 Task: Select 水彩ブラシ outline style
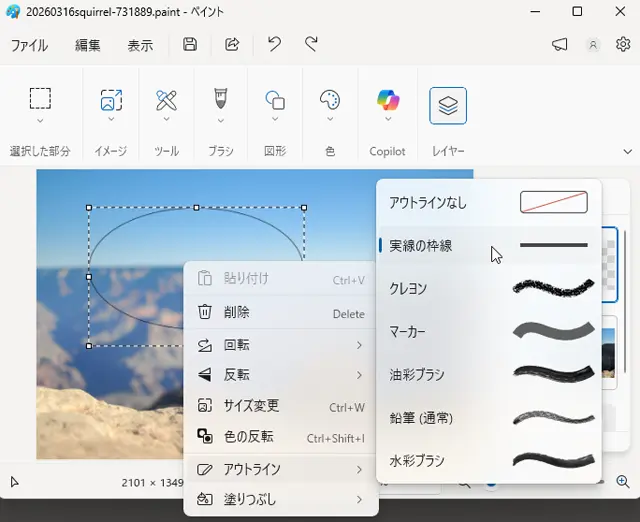[x=489, y=461]
